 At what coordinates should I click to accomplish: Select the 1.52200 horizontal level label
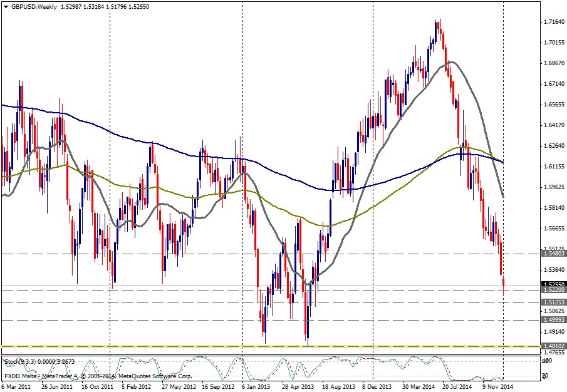(554, 291)
